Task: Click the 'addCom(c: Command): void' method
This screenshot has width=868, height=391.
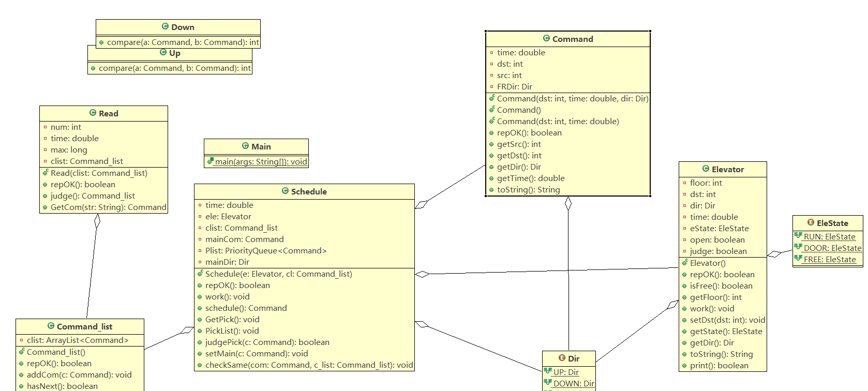Action: tap(79, 374)
